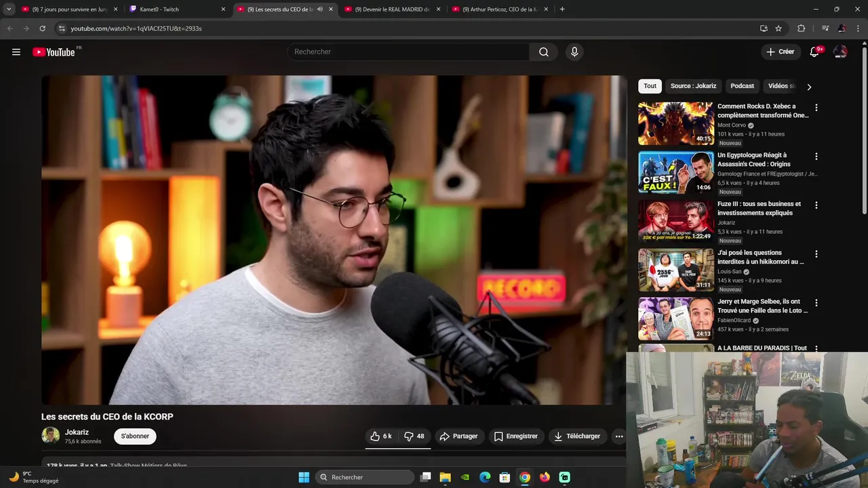Viewport: 868px width, 488px height.
Task: Open the YouTube hamburger guide menu
Action: point(16,52)
